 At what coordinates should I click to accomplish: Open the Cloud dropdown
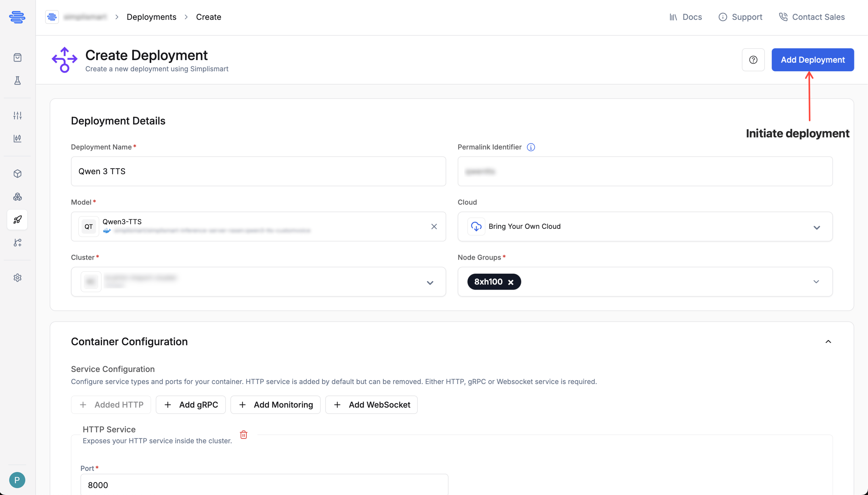[645, 227]
